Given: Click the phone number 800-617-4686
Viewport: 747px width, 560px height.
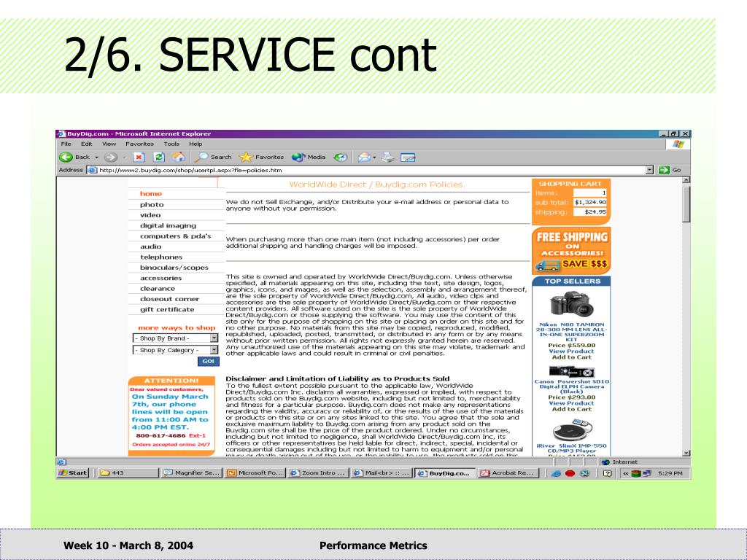Looking at the screenshot, I should 160,436.
